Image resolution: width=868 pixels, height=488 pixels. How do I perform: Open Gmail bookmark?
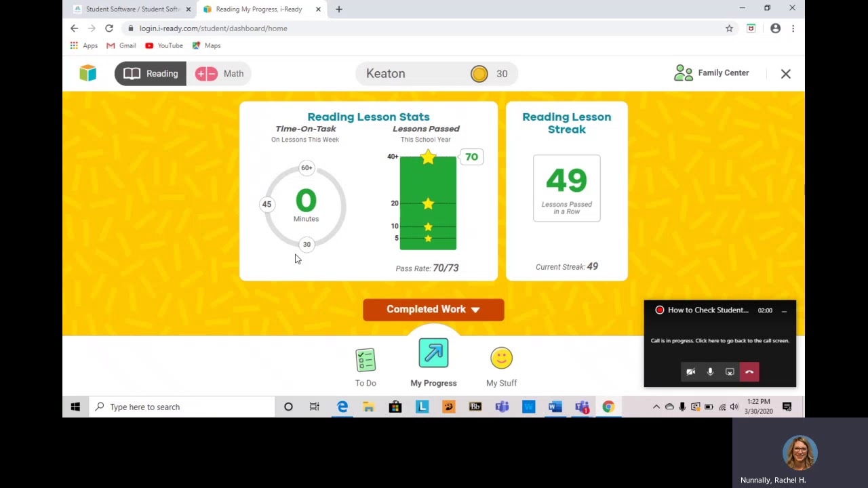click(x=121, y=45)
